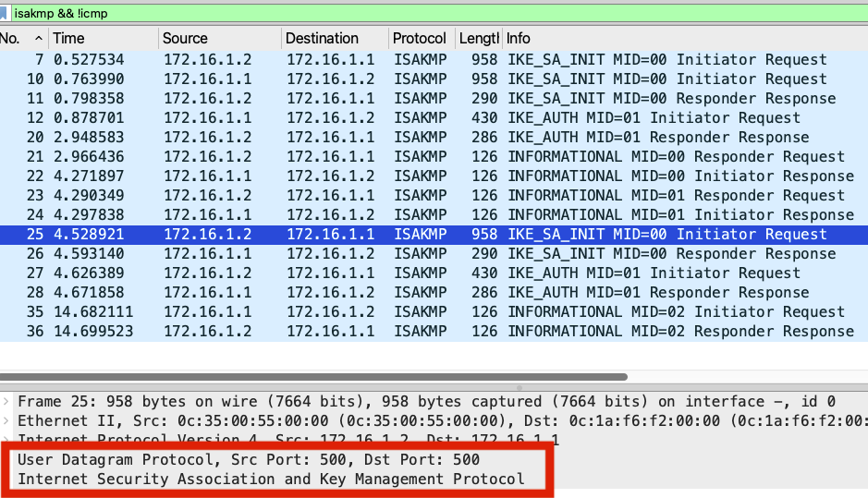Sort by the Length column header

478,38
